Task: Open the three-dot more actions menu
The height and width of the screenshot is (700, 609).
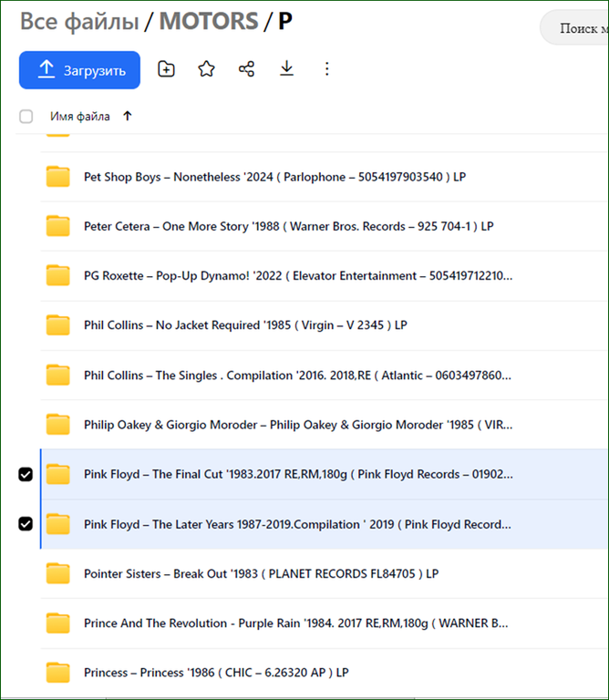Action: click(326, 68)
